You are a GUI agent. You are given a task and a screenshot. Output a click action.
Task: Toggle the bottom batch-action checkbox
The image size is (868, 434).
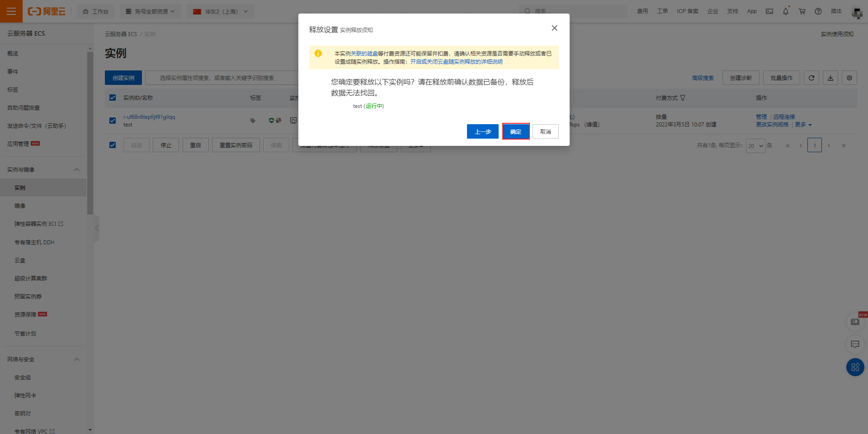coord(113,145)
